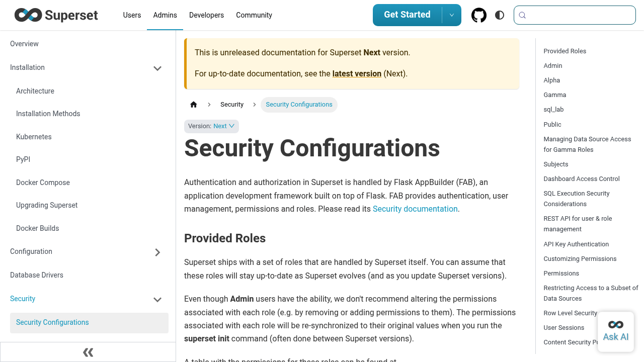Open the Get Started dropdown arrow
Viewport: 644px width, 362px height.
(452, 15)
